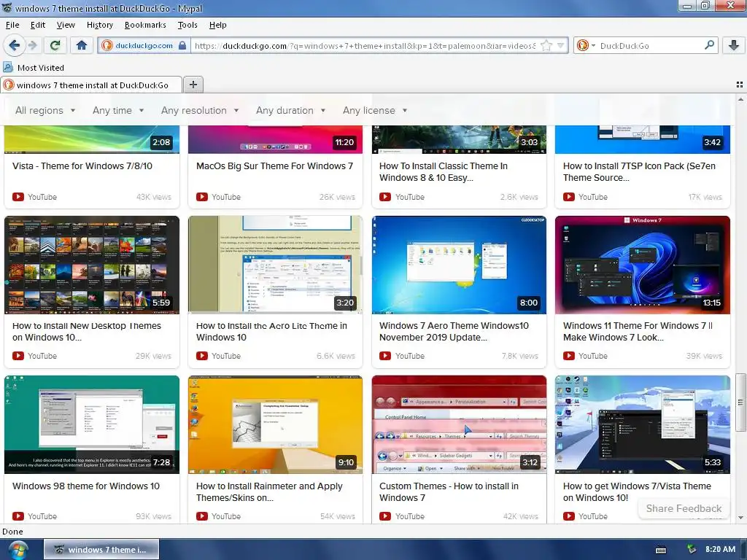
Task: Open the History menu
Action: (99, 25)
